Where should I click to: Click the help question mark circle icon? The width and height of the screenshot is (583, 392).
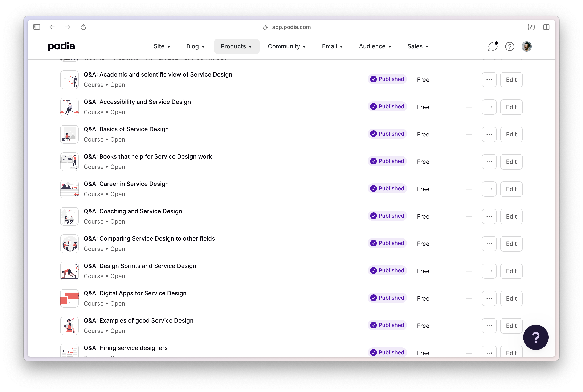pyautogui.click(x=510, y=46)
